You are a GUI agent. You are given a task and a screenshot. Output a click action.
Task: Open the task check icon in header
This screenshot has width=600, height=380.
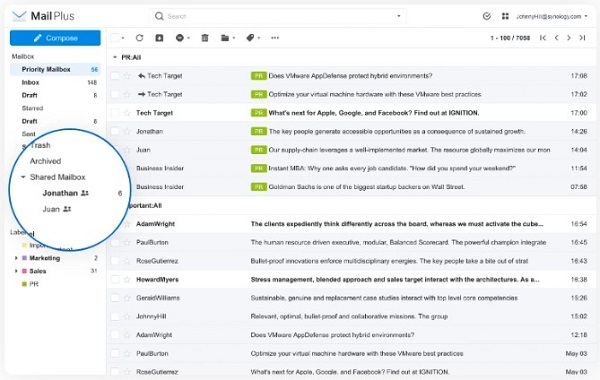pos(487,16)
